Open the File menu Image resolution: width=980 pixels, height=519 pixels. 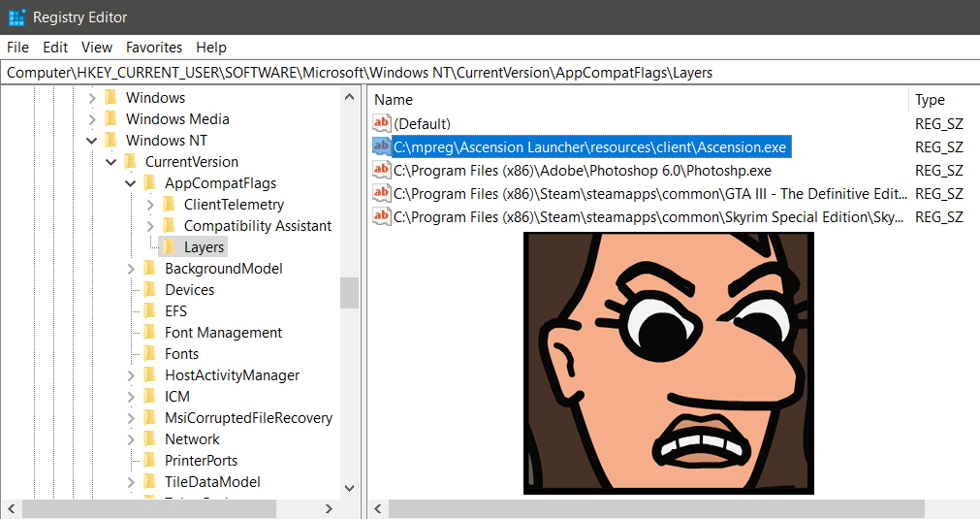point(18,48)
